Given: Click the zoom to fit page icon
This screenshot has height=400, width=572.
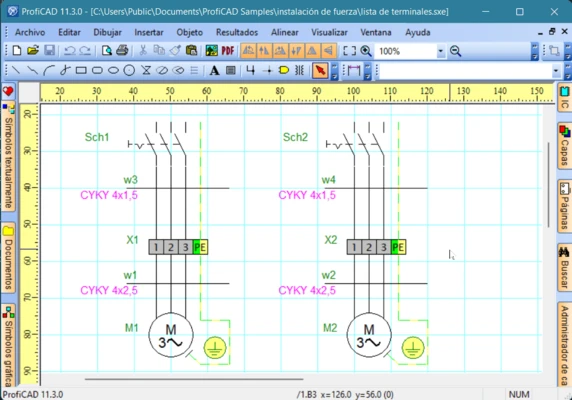Looking at the screenshot, I should 349,51.
